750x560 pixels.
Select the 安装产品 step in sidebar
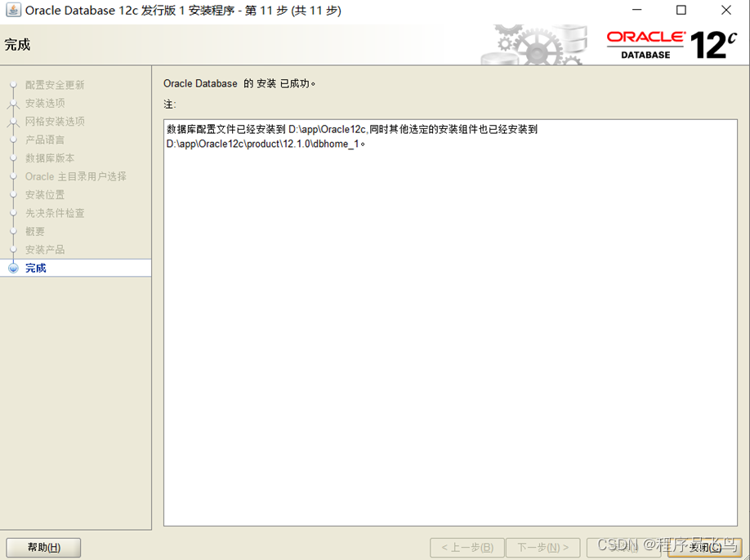[x=45, y=250]
